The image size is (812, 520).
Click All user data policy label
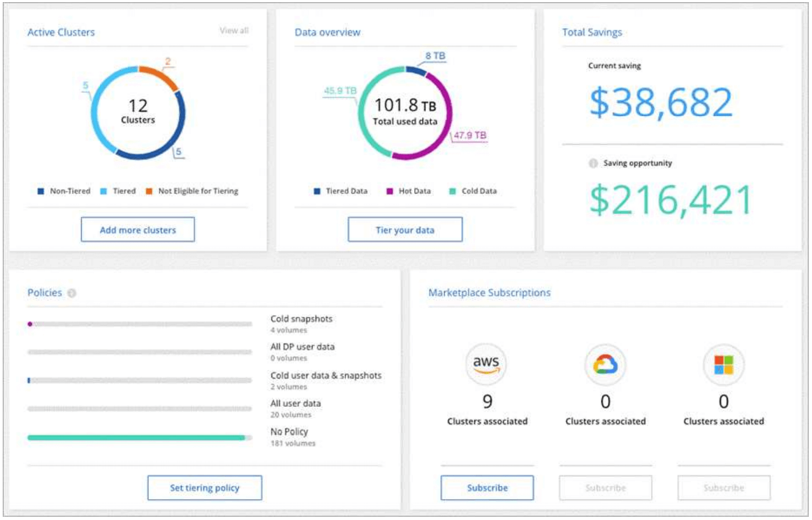296,404
